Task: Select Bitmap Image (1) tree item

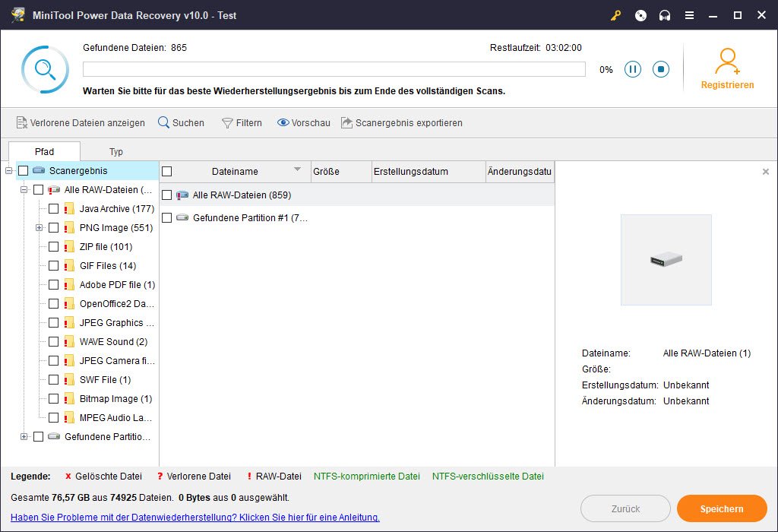Action: tap(115, 398)
